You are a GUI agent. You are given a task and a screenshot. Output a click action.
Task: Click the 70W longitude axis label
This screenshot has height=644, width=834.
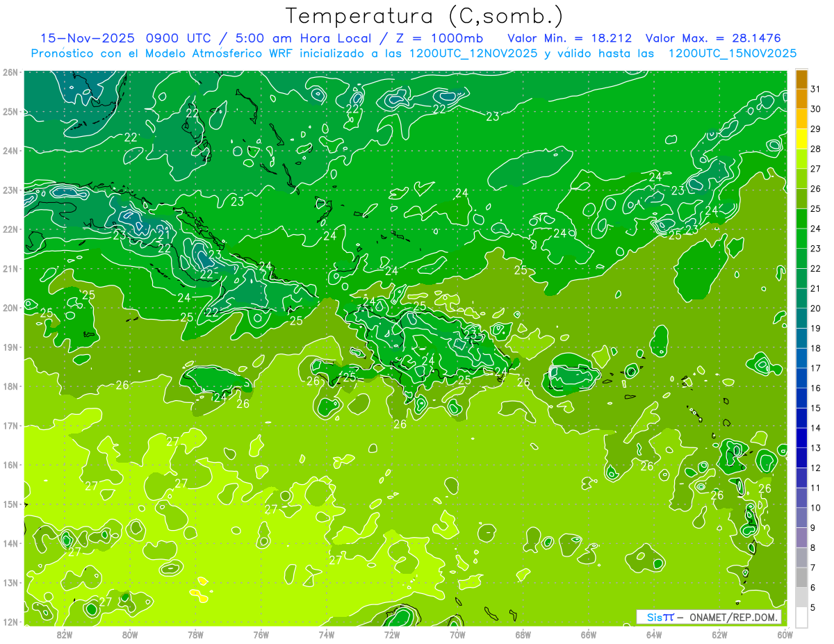[x=457, y=634]
